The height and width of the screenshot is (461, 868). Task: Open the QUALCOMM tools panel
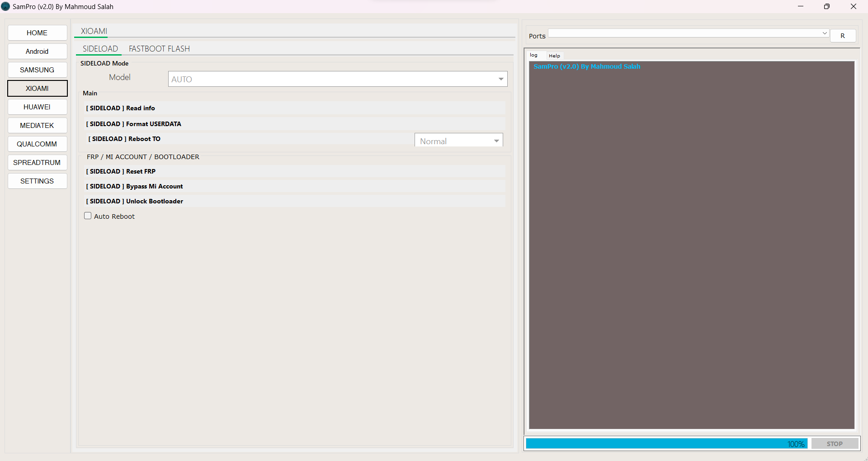pos(37,144)
